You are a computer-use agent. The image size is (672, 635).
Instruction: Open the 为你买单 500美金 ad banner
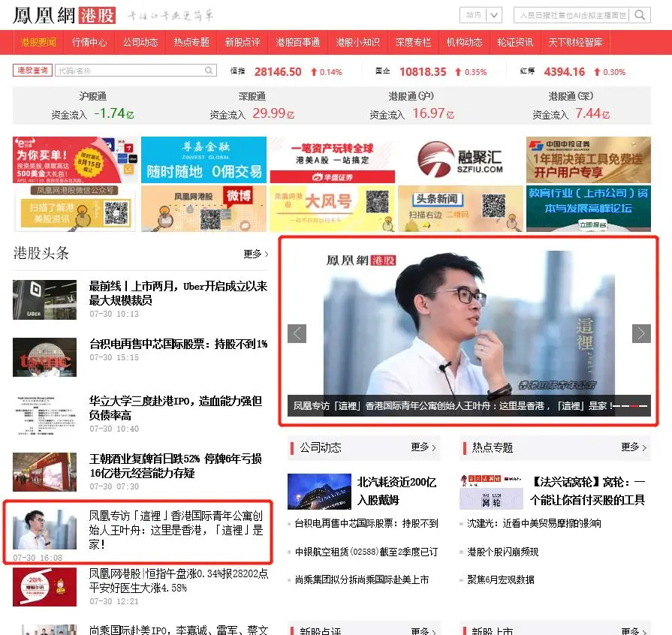click(x=75, y=160)
